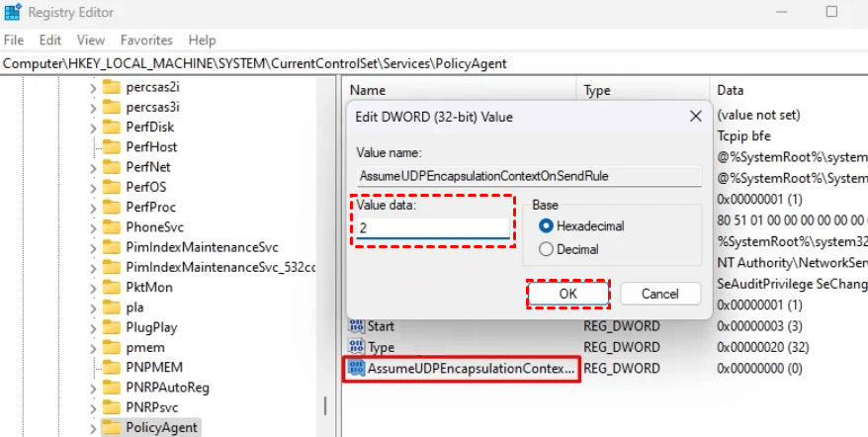
Task: Select the PNRPsvc tree item label
Action: pyautogui.click(x=152, y=408)
